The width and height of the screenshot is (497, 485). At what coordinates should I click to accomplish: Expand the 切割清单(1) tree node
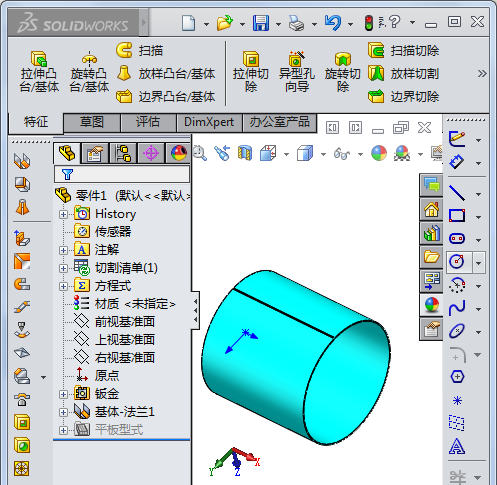pyautogui.click(x=63, y=268)
